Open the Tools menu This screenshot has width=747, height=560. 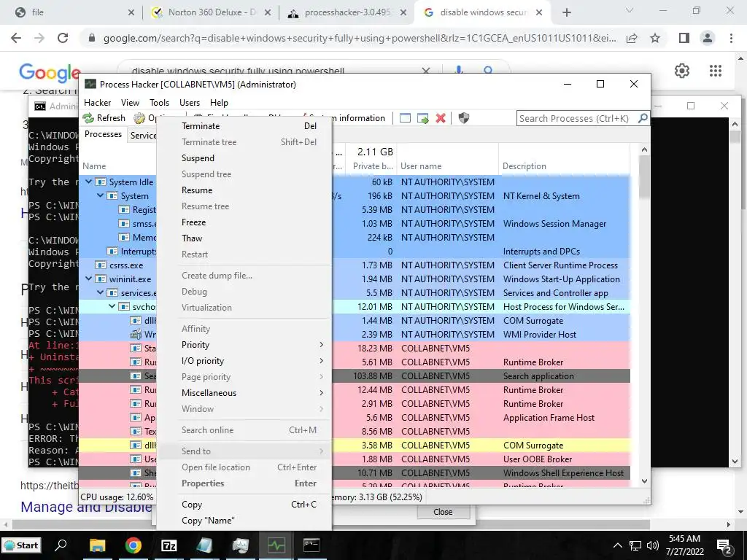(159, 102)
